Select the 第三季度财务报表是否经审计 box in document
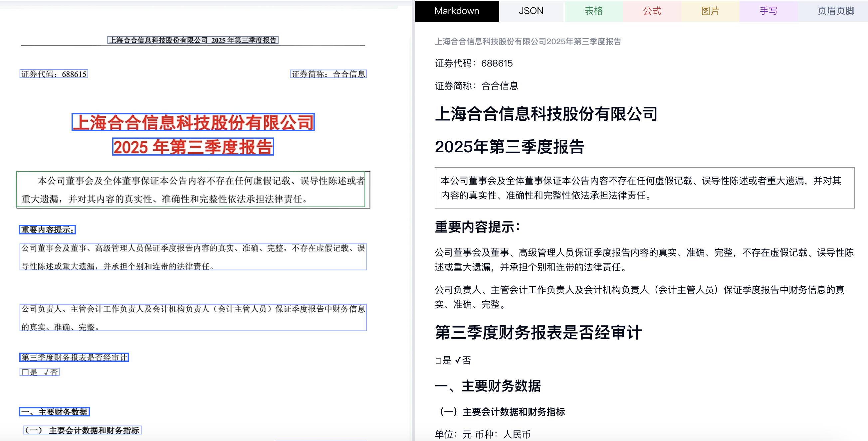This screenshot has height=441, width=868. pyautogui.click(x=74, y=357)
